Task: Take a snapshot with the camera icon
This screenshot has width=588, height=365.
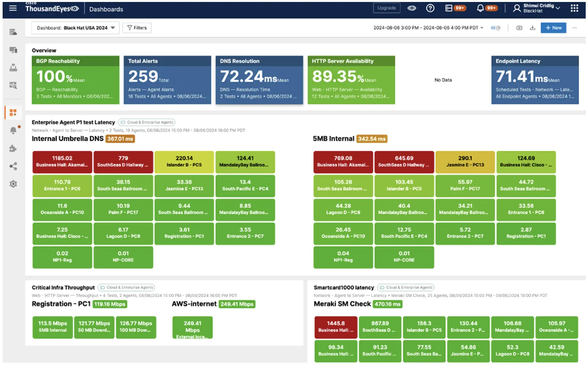Action: [x=519, y=28]
